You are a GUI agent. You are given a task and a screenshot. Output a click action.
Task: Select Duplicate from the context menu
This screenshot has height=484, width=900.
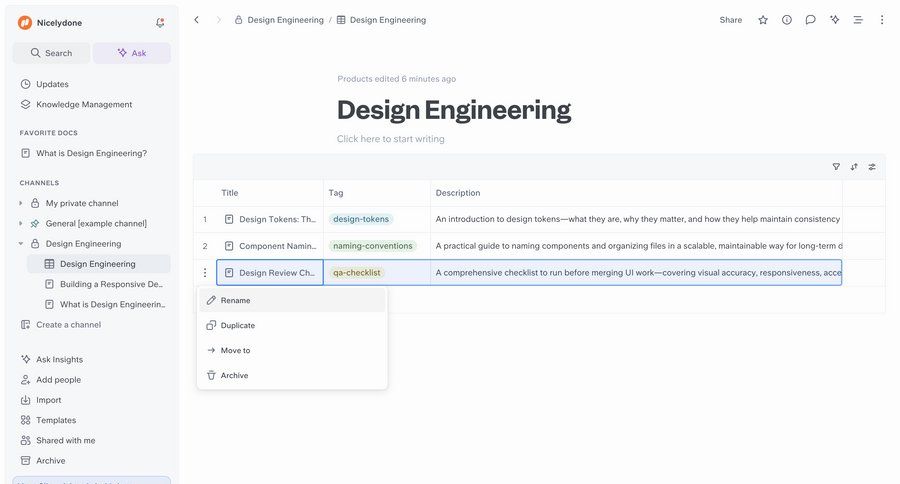pos(237,326)
